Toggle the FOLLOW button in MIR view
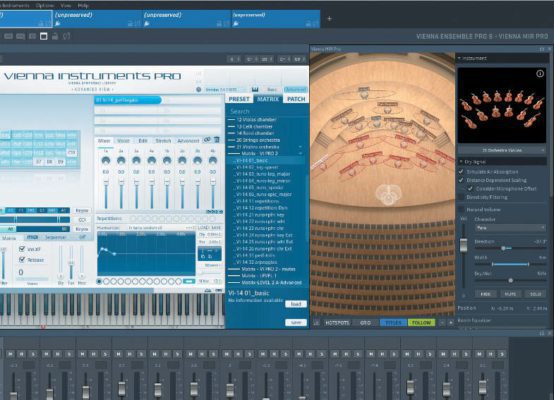Image resolution: width=554 pixels, height=400 pixels. pyautogui.click(x=422, y=323)
